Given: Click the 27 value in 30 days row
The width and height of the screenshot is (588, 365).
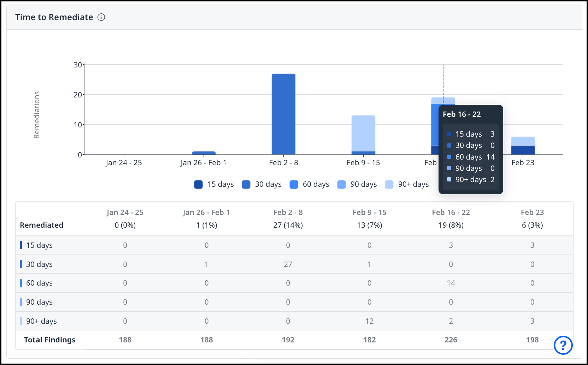Looking at the screenshot, I should point(288,264).
